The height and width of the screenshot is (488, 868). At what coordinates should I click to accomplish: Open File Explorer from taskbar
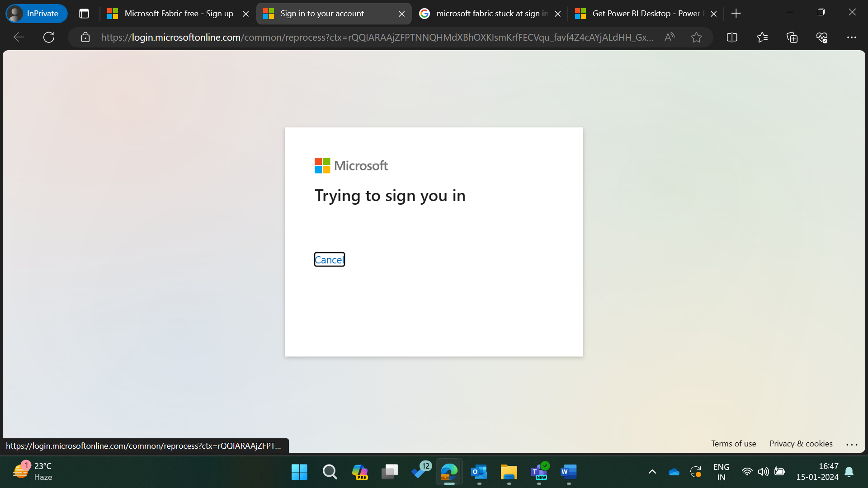tap(509, 472)
